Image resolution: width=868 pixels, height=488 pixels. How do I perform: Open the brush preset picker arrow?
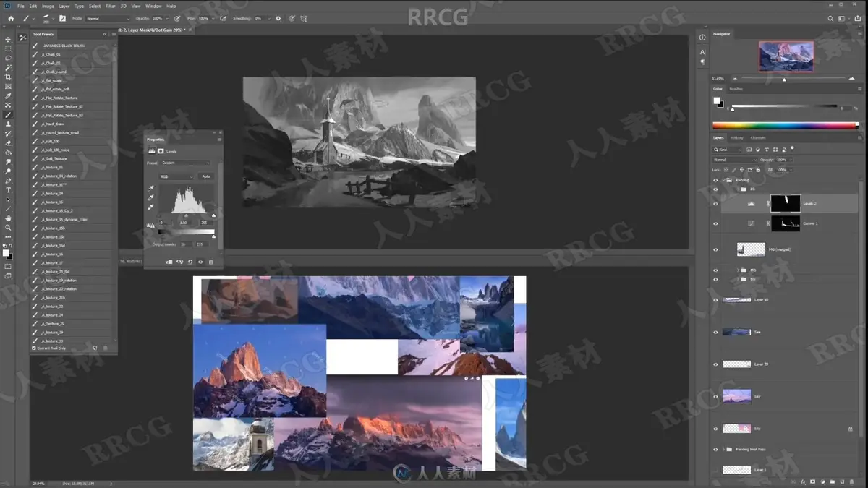[53, 18]
